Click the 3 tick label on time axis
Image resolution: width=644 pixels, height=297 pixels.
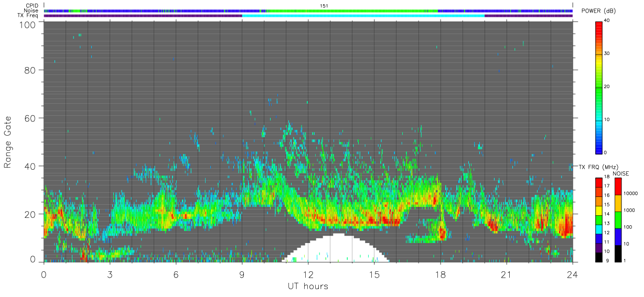[x=110, y=274]
